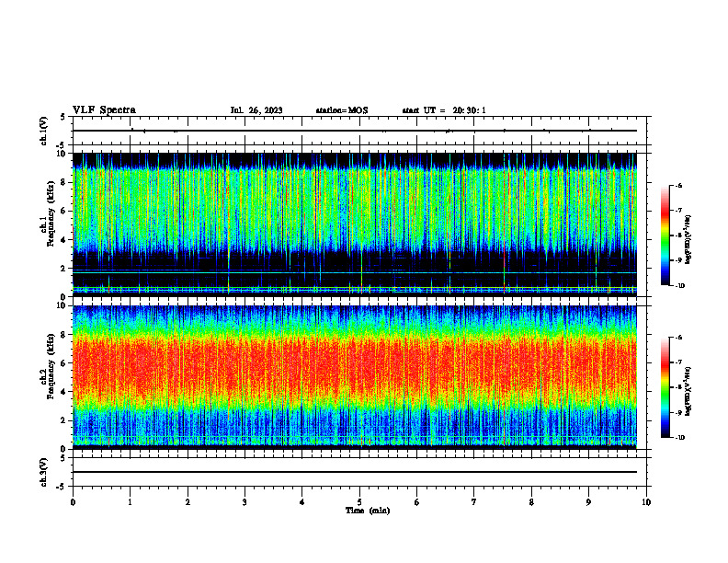This screenshot has height=563, width=728.
Task: Click the 8 kHz tick label on ch.1 axis
Action: (64, 182)
